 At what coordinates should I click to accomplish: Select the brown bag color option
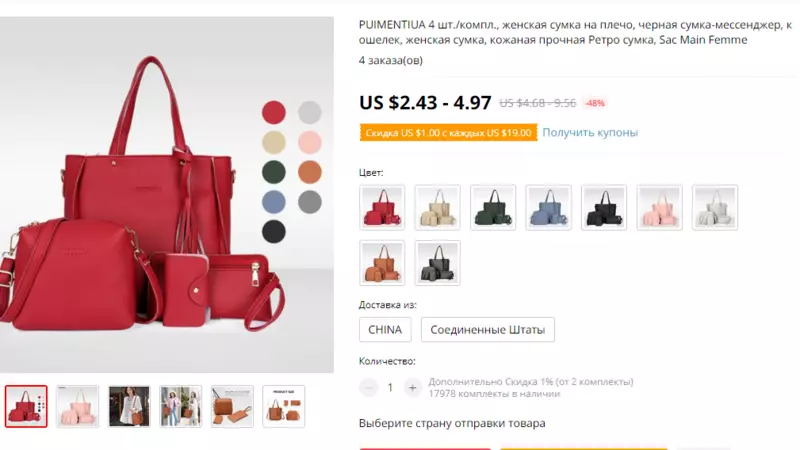(382, 263)
